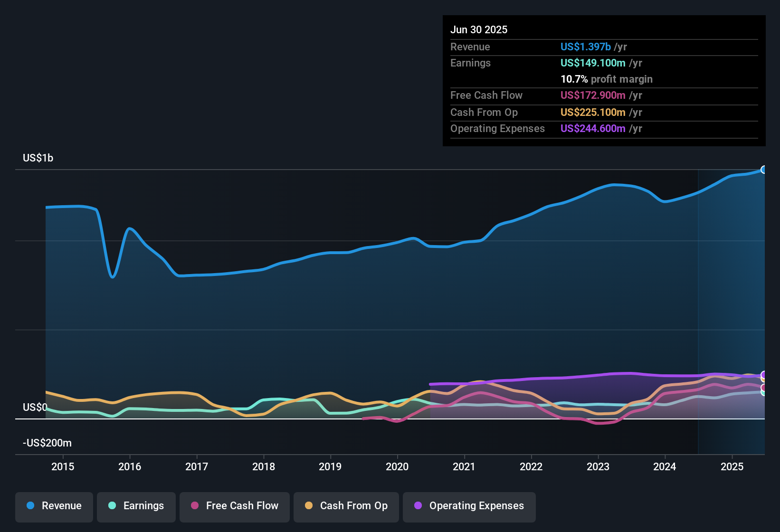Toggle the Revenue series with its legend button
This screenshot has height=532, width=780.
point(54,506)
